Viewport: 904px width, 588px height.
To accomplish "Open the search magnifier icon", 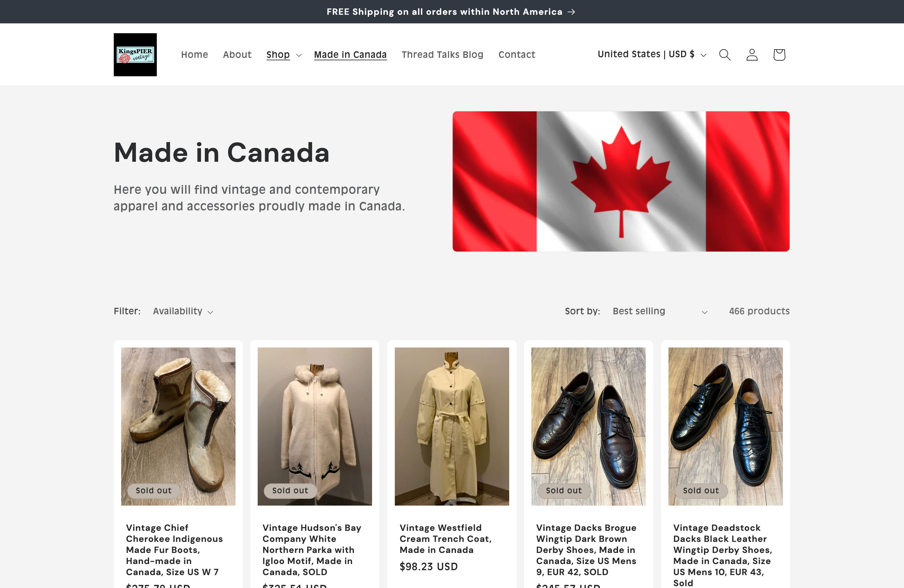I will [725, 55].
